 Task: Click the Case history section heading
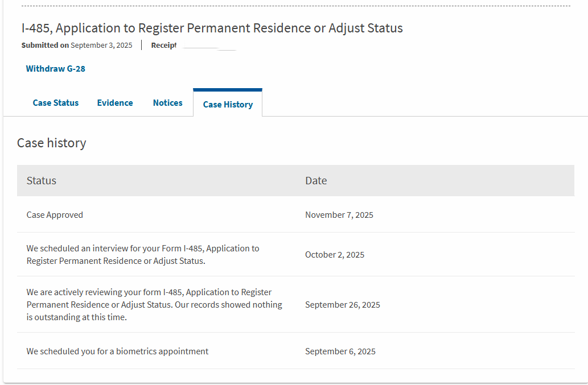tap(52, 143)
